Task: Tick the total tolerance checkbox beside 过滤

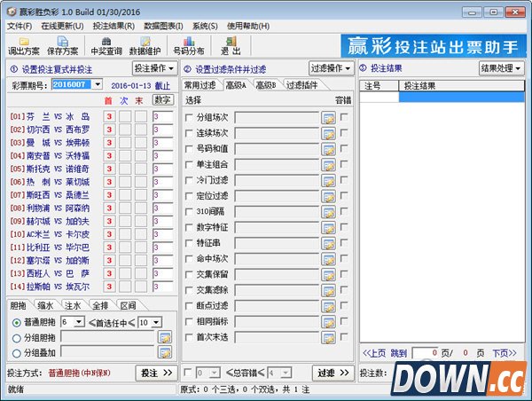Action: pos(187,373)
